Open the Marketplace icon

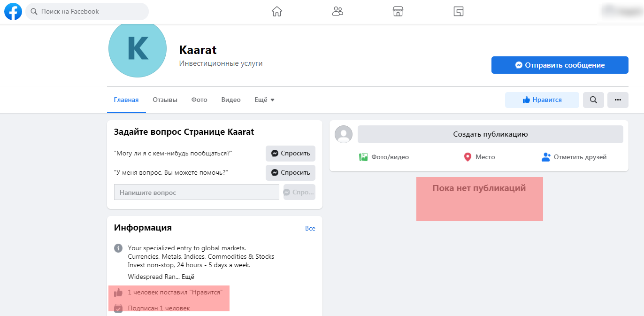pyautogui.click(x=398, y=11)
